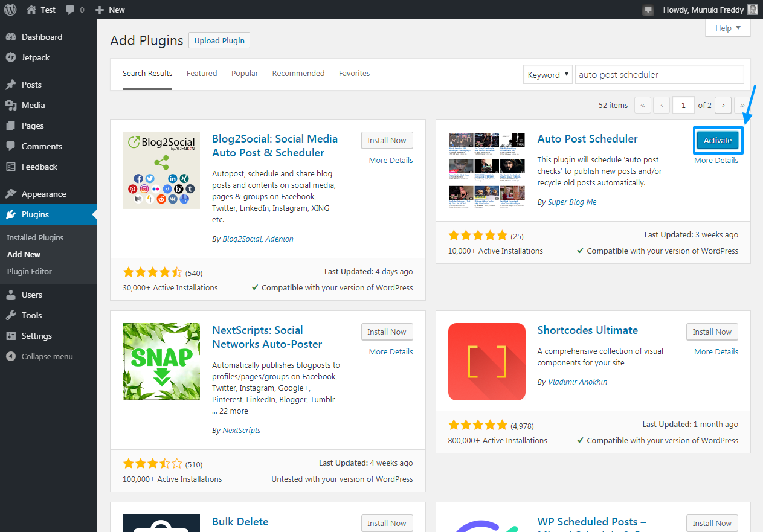Switch to the Favorites tab
The image size is (763, 532).
pos(355,74)
